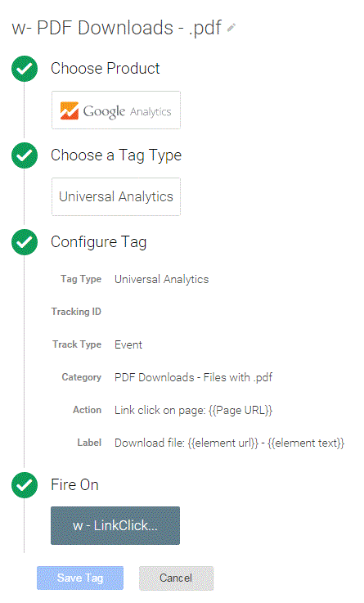Viewport: 364px width, 603px height.
Task: Cancel tag editing
Action: pos(176,578)
